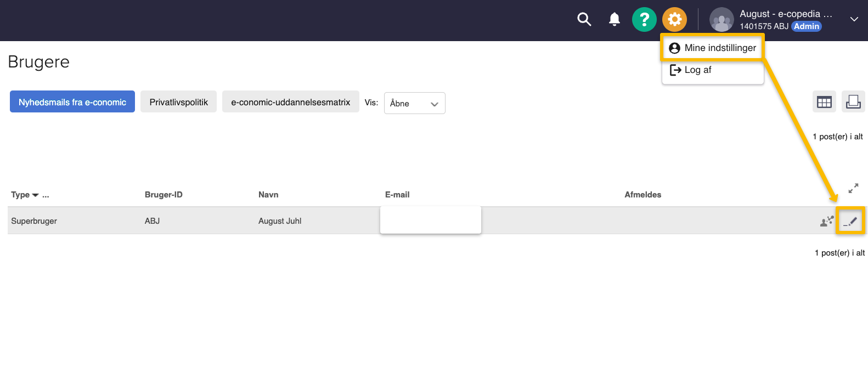The height and width of the screenshot is (385, 868).
Task: Open the notifications bell
Action: [x=615, y=20]
